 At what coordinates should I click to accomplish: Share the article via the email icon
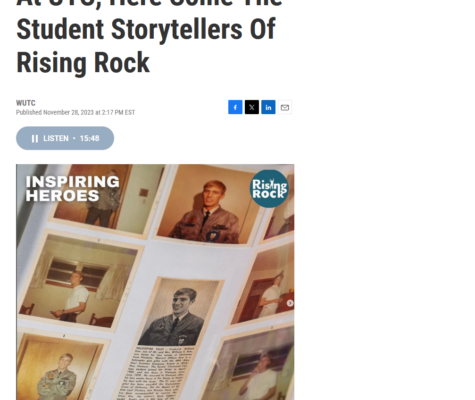[285, 107]
